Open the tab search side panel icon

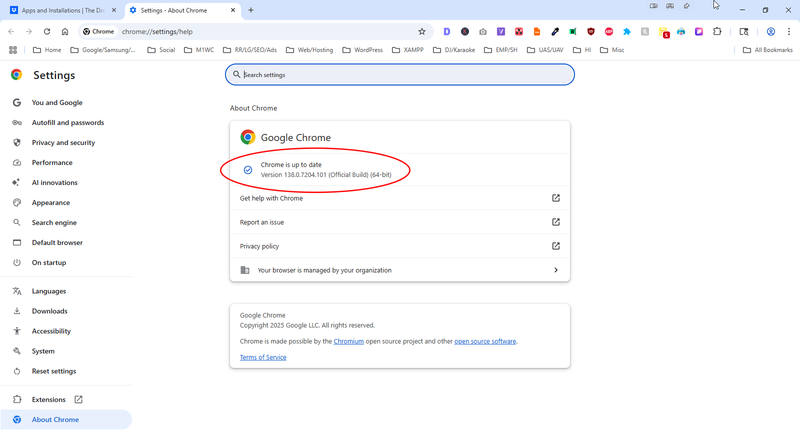point(744,32)
